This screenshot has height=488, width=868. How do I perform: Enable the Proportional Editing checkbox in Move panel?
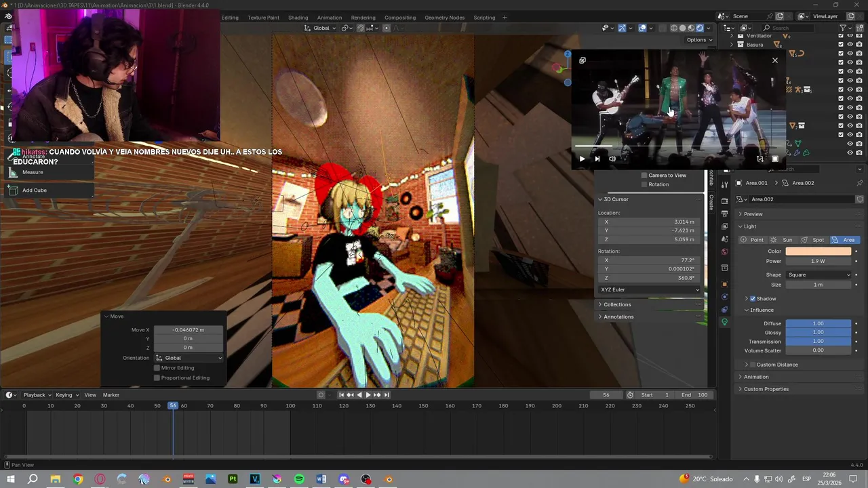(157, 378)
